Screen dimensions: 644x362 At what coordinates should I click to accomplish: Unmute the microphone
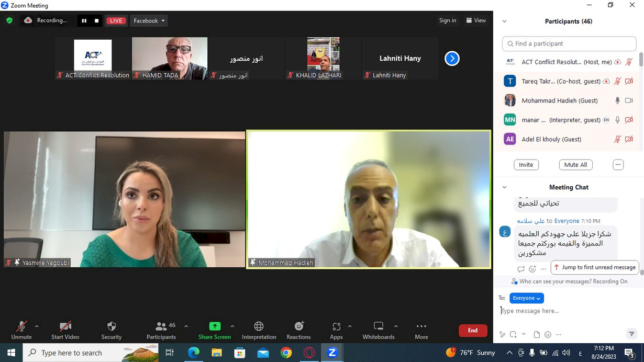pyautogui.click(x=21, y=330)
